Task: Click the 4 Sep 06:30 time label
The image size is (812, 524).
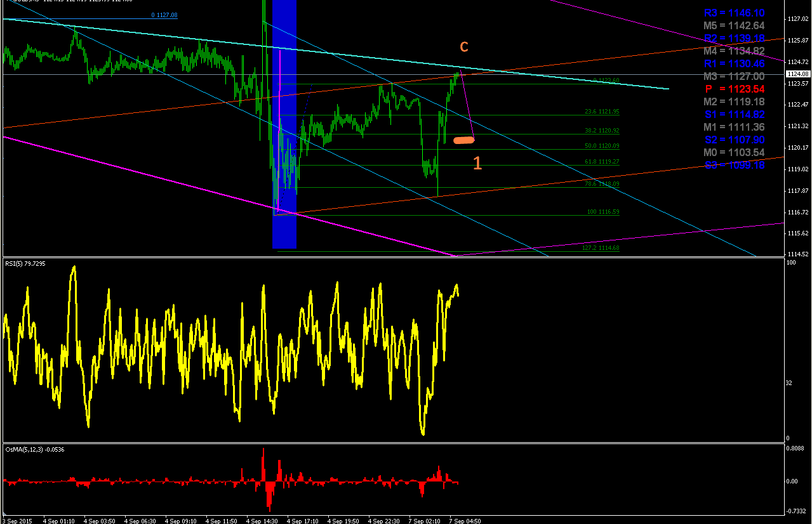Action: pyautogui.click(x=140, y=521)
